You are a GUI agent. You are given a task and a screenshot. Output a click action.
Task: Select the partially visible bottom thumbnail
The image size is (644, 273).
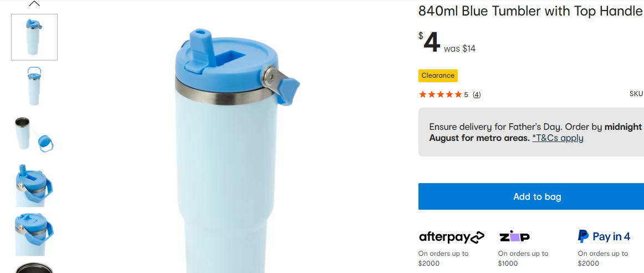click(x=34, y=267)
